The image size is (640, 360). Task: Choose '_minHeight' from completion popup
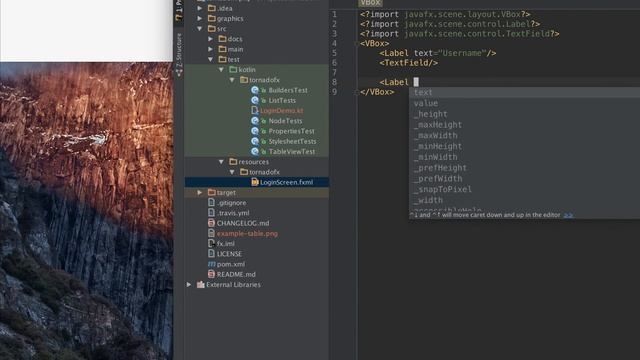point(524,146)
